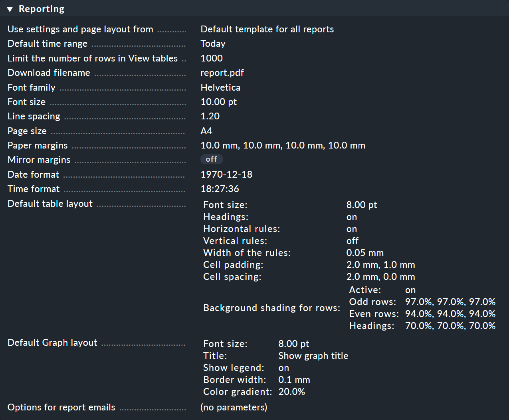Open the Default Graph layout configuration
Image resolution: width=509 pixels, height=420 pixels.
click(52, 342)
